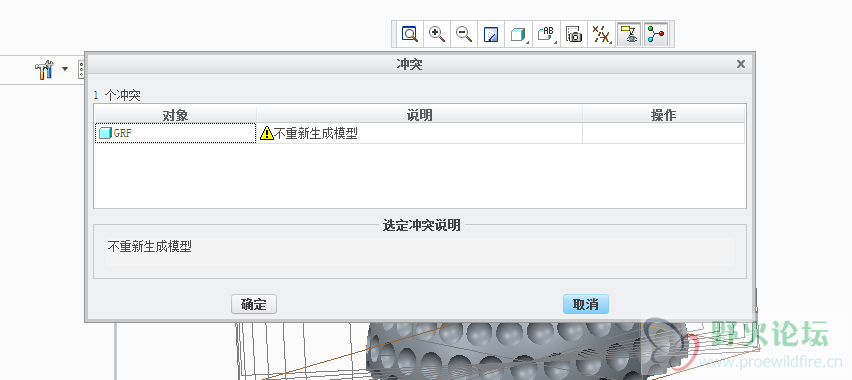Image resolution: width=852 pixels, height=380 pixels.
Task: Click the 不重新生成模型 cell in the table
Action: pyautogui.click(x=419, y=133)
